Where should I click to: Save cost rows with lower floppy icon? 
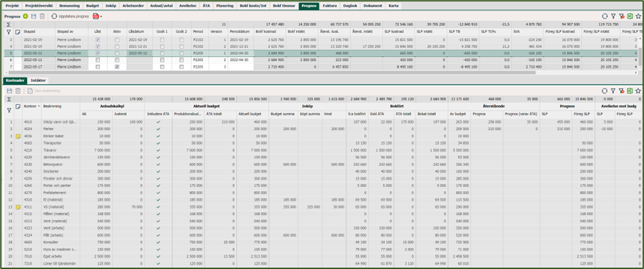10,91
